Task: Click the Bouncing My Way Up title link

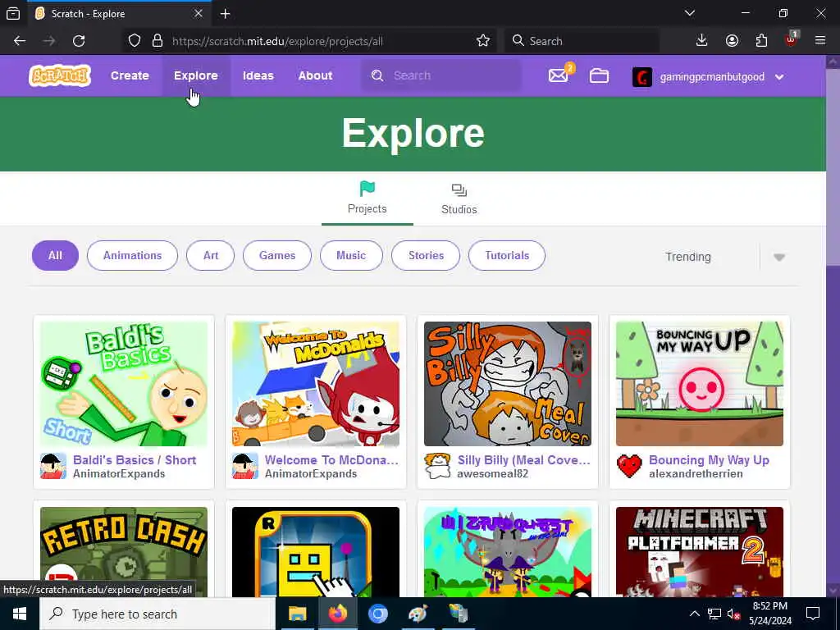Action: coord(709,460)
